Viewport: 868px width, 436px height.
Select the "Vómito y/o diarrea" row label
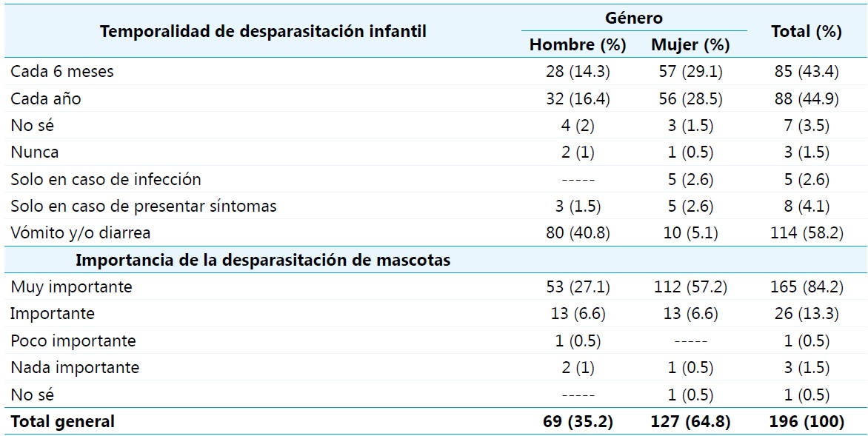80,232
